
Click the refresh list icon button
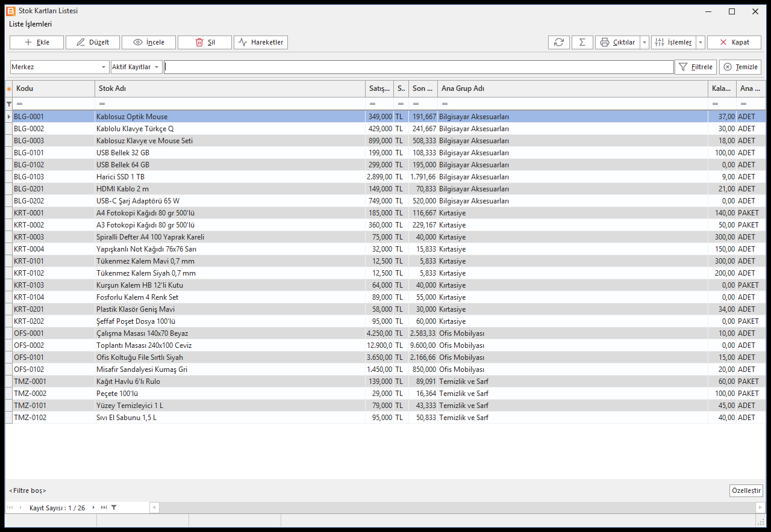point(559,42)
